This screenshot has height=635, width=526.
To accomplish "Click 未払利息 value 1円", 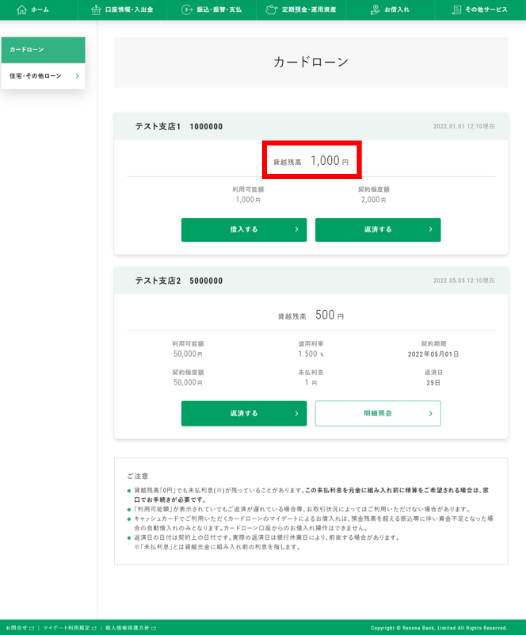I will click(311, 383).
